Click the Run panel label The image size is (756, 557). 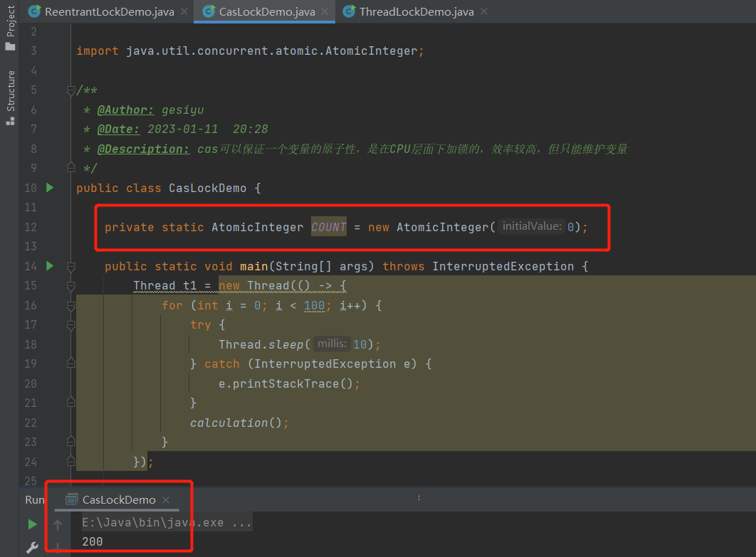[x=35, y=499]
